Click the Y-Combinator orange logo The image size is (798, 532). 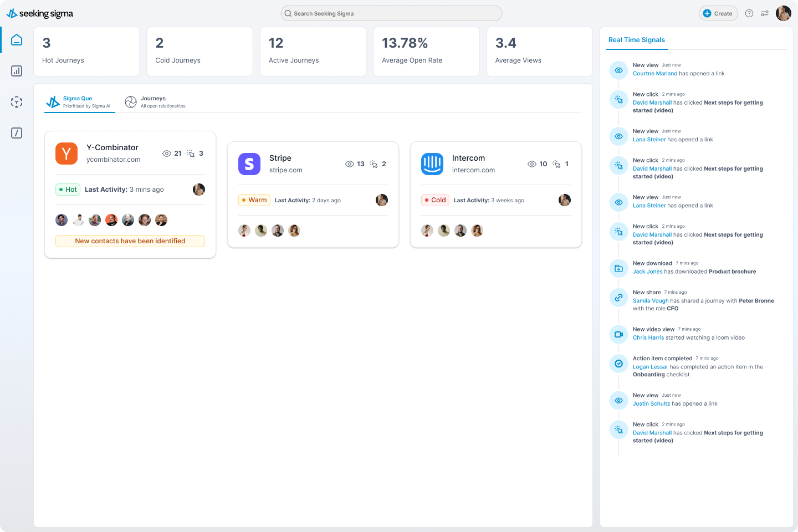point(66,154)
